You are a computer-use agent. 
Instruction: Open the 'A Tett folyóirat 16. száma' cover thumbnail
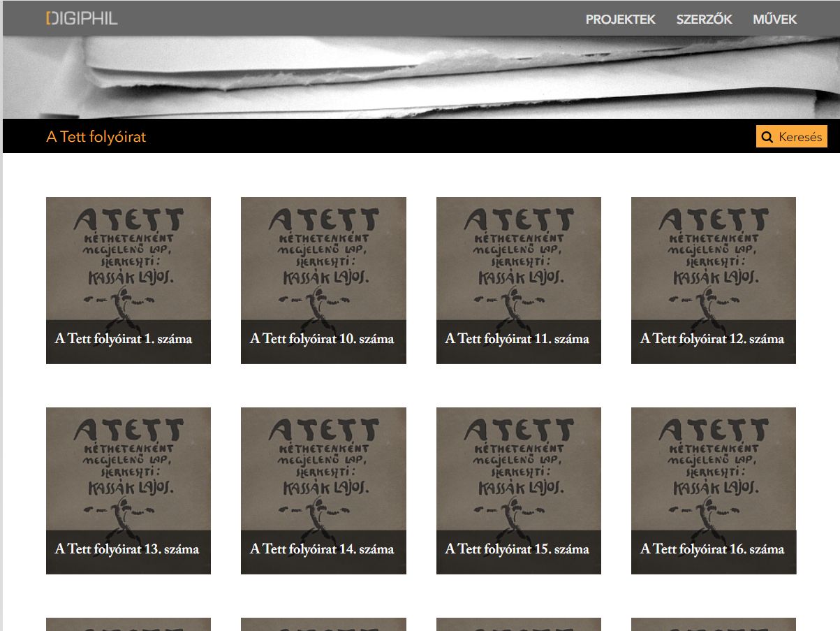tap(714, 491)
